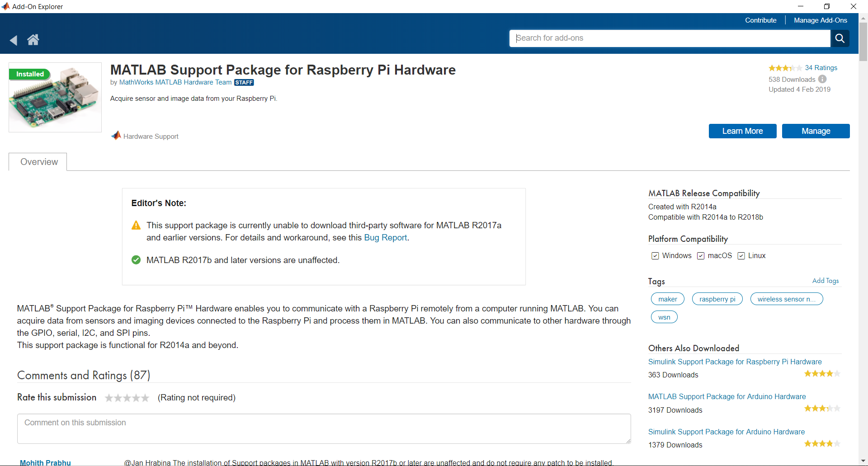868x466 pixels.
Task: Open the Mohith Prabhu commenter link
Action: pos(45,462)
